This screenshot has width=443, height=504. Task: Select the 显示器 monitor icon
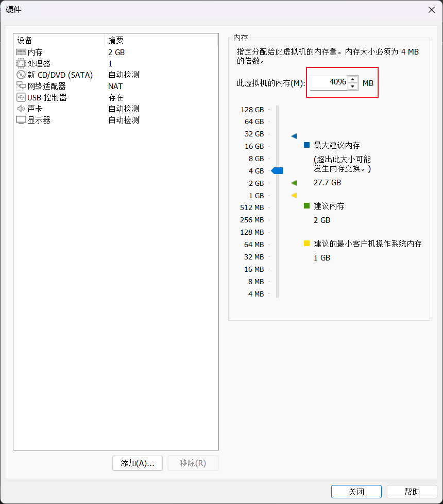[21, 120]
